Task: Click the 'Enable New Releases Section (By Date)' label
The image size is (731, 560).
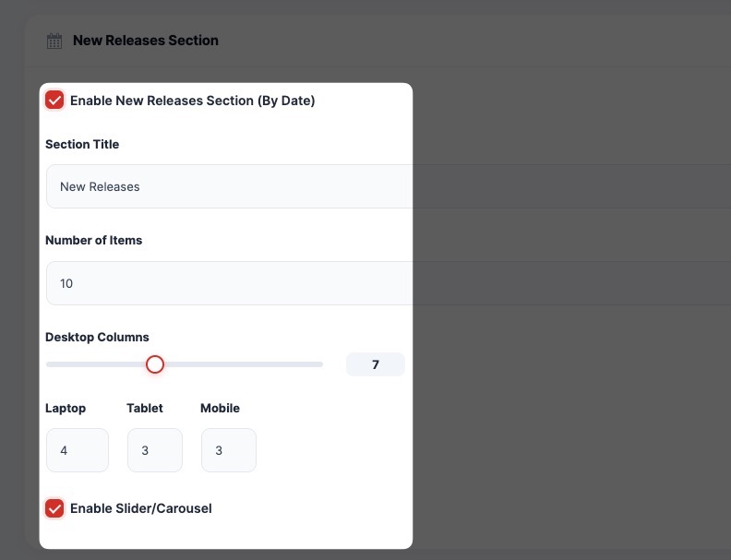Action: (192, 101)
